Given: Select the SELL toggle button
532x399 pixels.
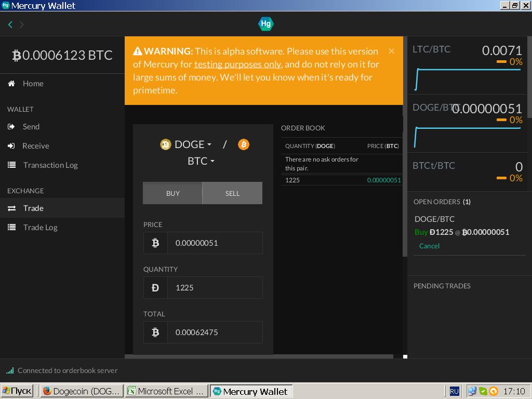Looking at the screenshot, I should (x=232, y=193).
